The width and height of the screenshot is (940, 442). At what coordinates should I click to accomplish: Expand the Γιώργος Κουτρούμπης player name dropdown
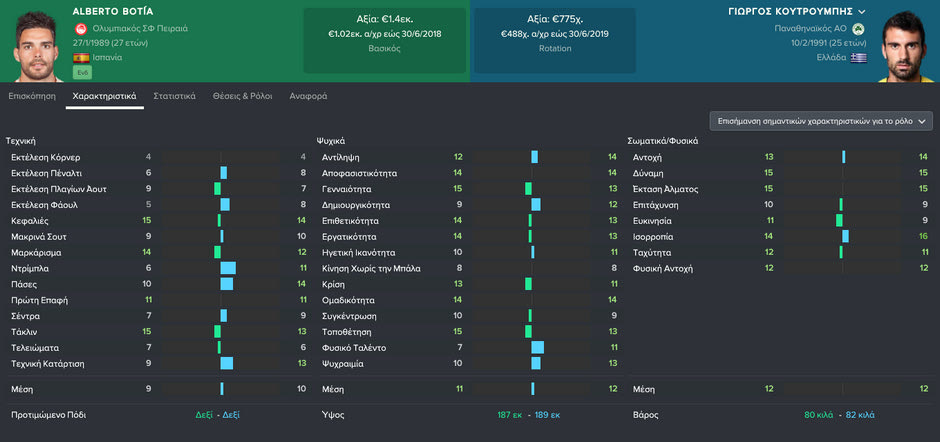[861, 11]
